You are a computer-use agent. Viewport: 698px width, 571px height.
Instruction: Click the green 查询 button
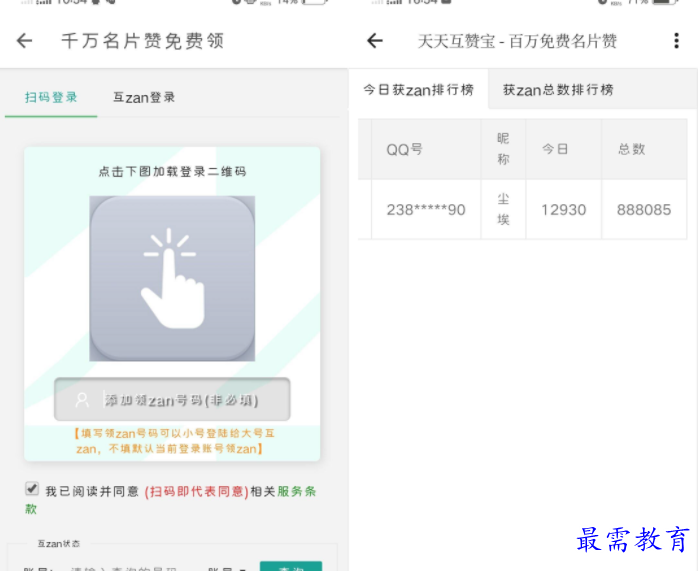[x=291, y=567]
